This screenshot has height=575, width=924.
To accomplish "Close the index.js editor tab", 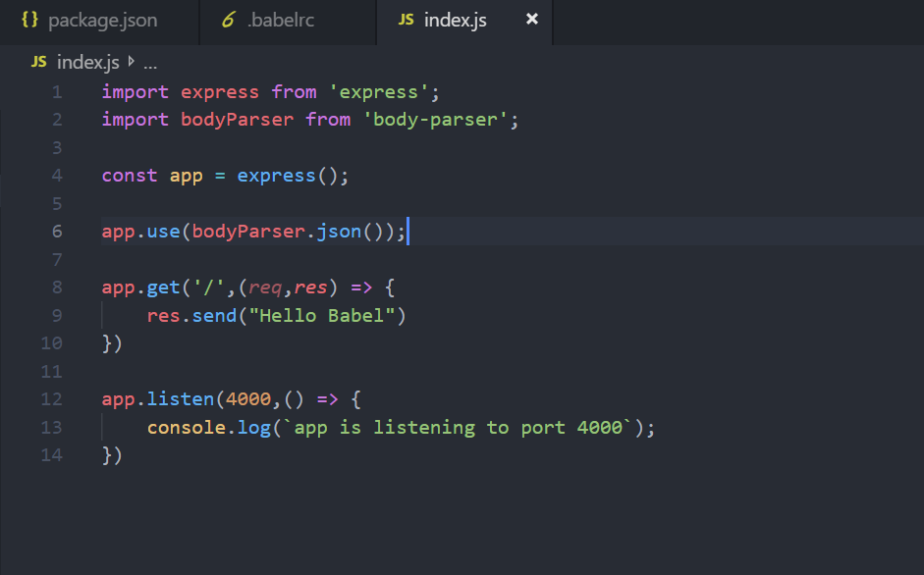I will click(x=532, y=20).
